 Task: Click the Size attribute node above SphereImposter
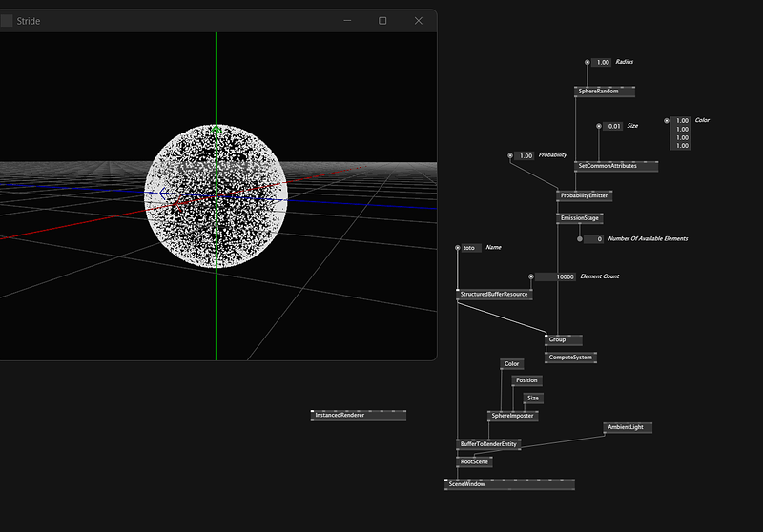pos(533,399)
